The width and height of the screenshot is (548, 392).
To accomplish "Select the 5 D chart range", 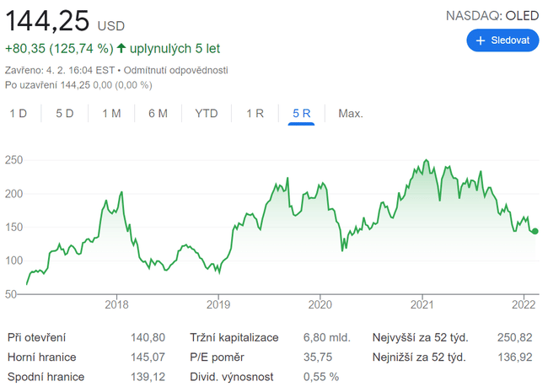I will 65,113.
